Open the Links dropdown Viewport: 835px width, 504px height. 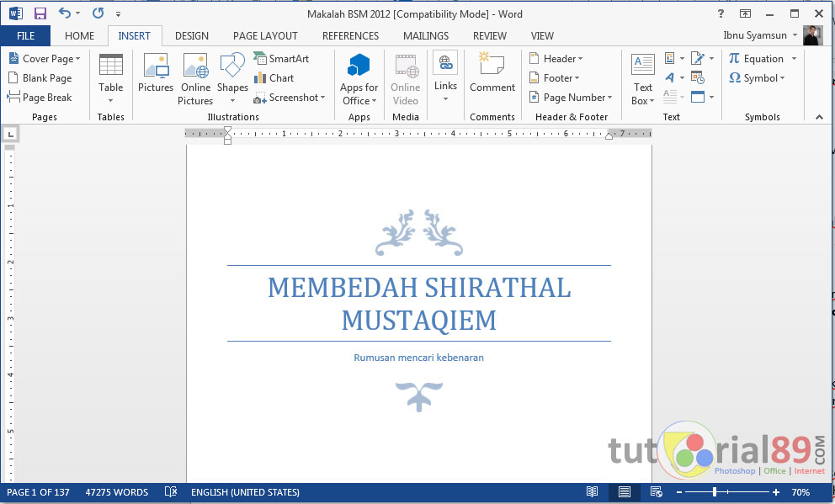pyautogui.click(x=445, y=99)
